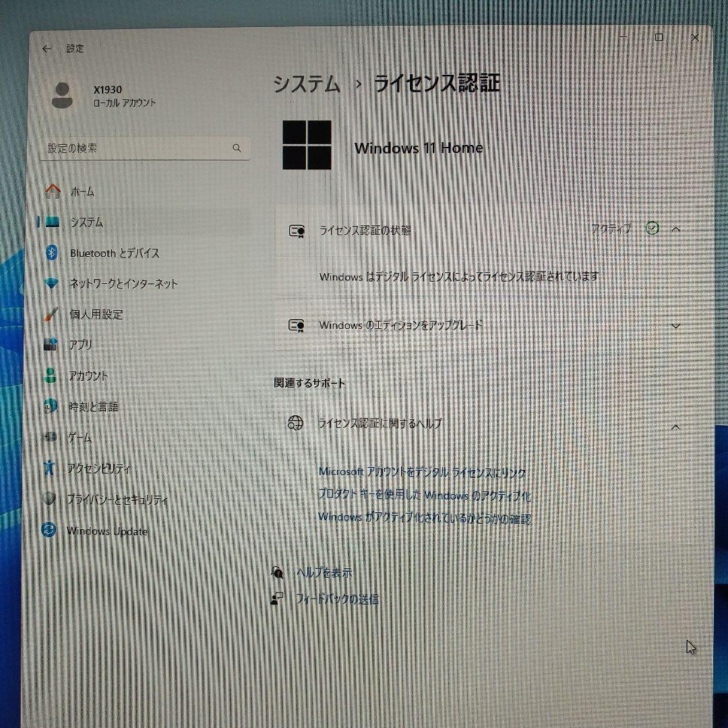Open アカウント settings page
The height and width of the screenshot is (728, 728).
88,375
